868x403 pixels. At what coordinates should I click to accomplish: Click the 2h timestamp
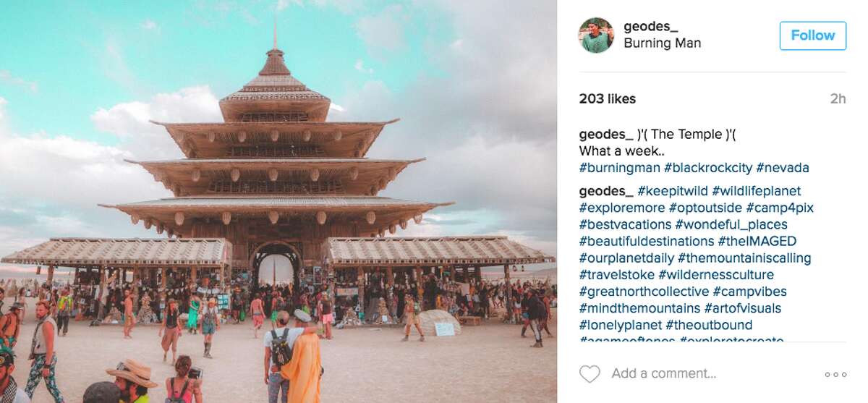pyautogui.click(x=838, y=99)
